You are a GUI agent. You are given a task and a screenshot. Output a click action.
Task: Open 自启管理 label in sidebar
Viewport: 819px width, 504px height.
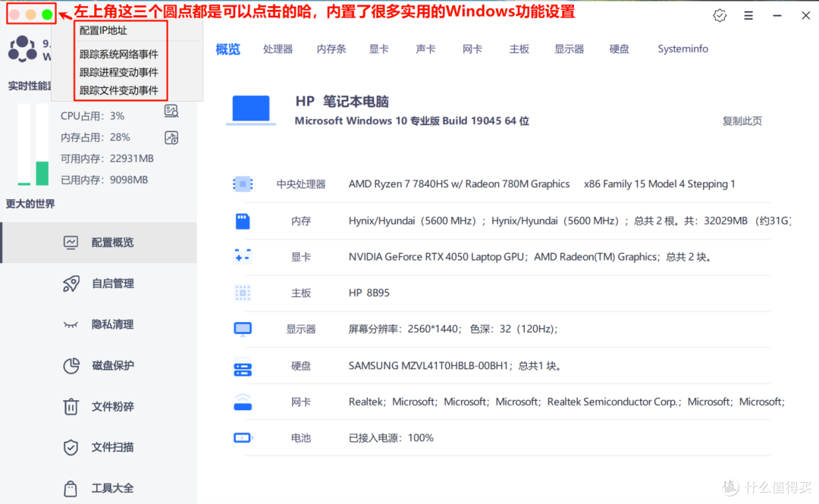113,283
